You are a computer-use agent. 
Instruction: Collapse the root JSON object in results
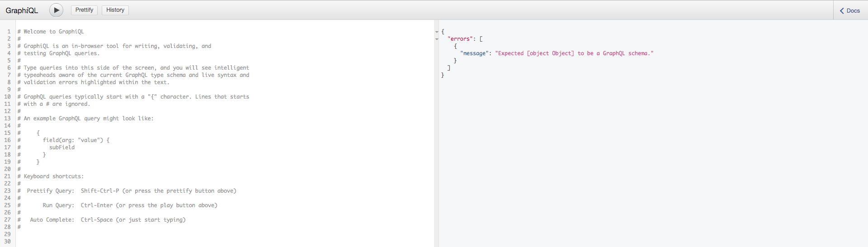(437, 32)
